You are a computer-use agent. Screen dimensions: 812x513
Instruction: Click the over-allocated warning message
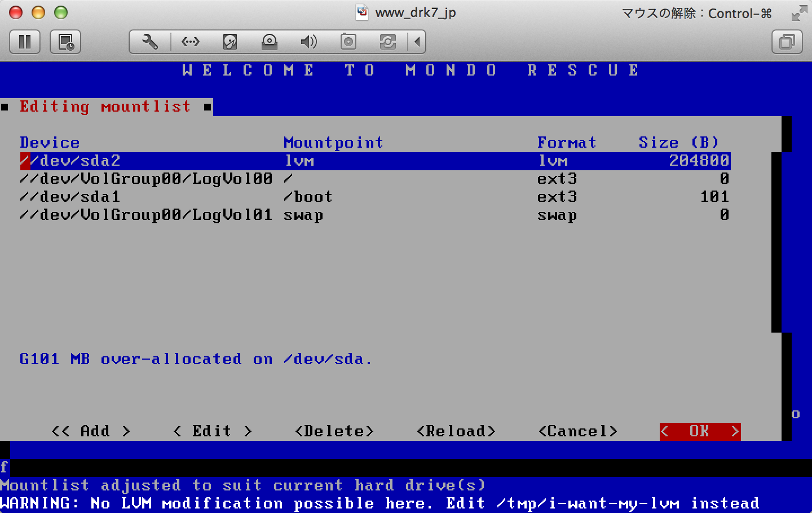coord(196,359)
